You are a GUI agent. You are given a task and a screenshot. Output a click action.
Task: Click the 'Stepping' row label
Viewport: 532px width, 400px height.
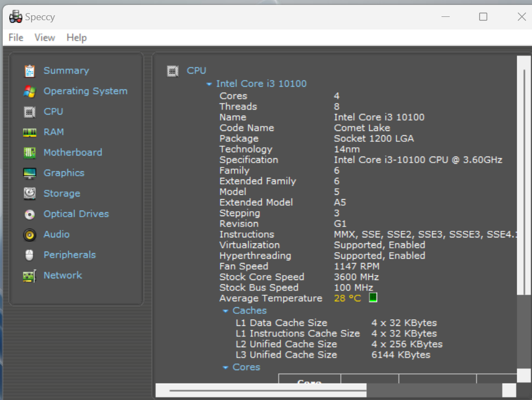[x=239, y=213]
